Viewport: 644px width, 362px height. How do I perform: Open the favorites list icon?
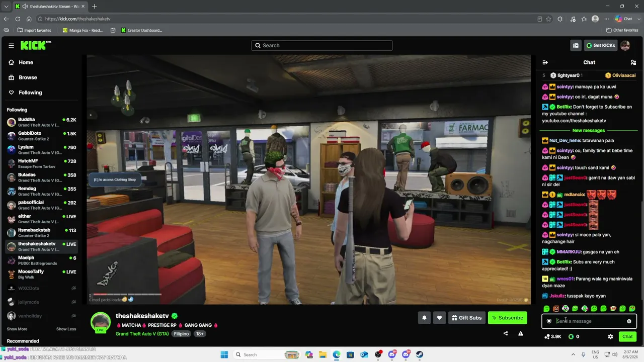pos(584,19)
